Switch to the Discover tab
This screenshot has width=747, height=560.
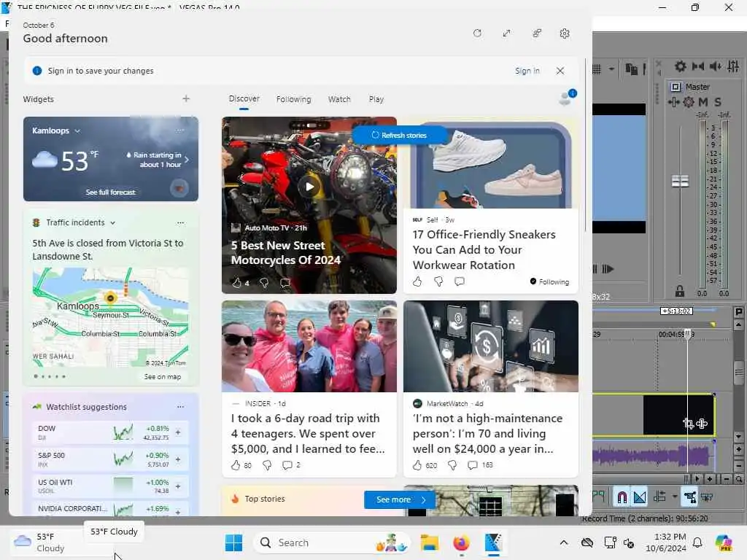pyautogui.click(x=244, y=98)
